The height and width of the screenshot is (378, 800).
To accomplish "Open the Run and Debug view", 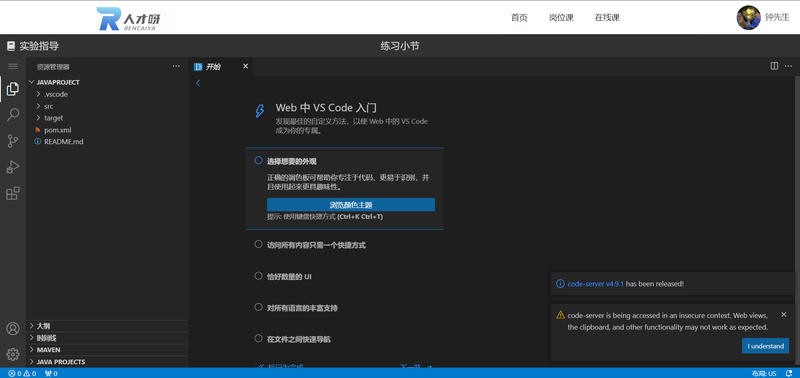I will (x=13, y=167).
